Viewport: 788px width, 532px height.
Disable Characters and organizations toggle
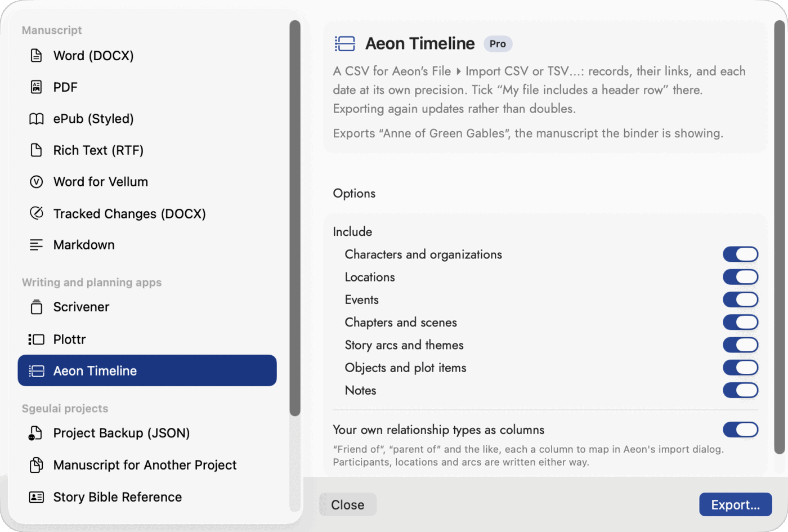click(x=741, y=254)
